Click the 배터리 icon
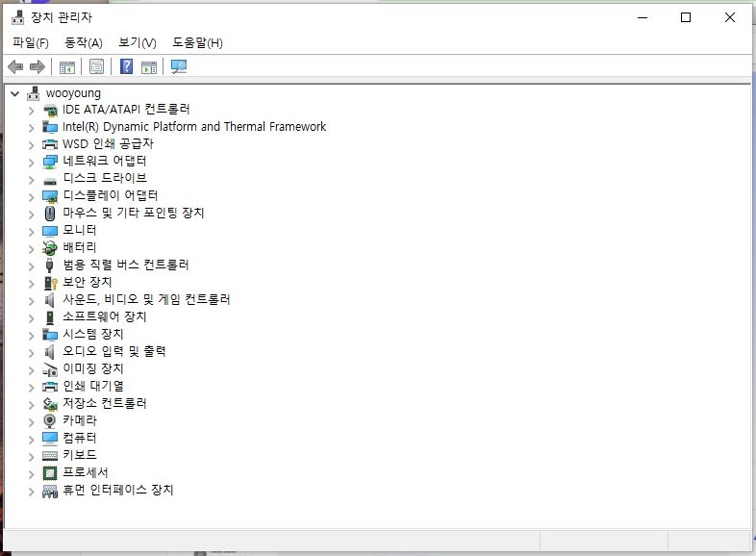The image size is (756, 556). [x=50, y=248]
